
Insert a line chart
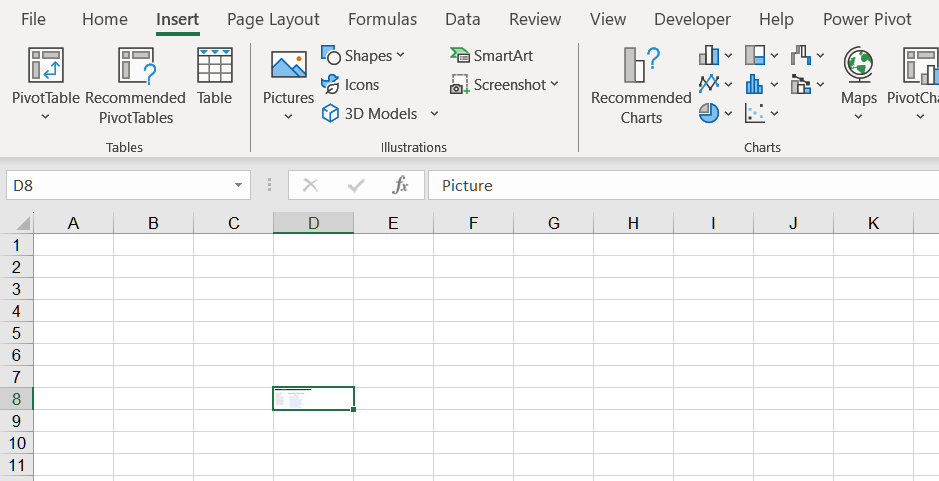(x=709, y=84)
